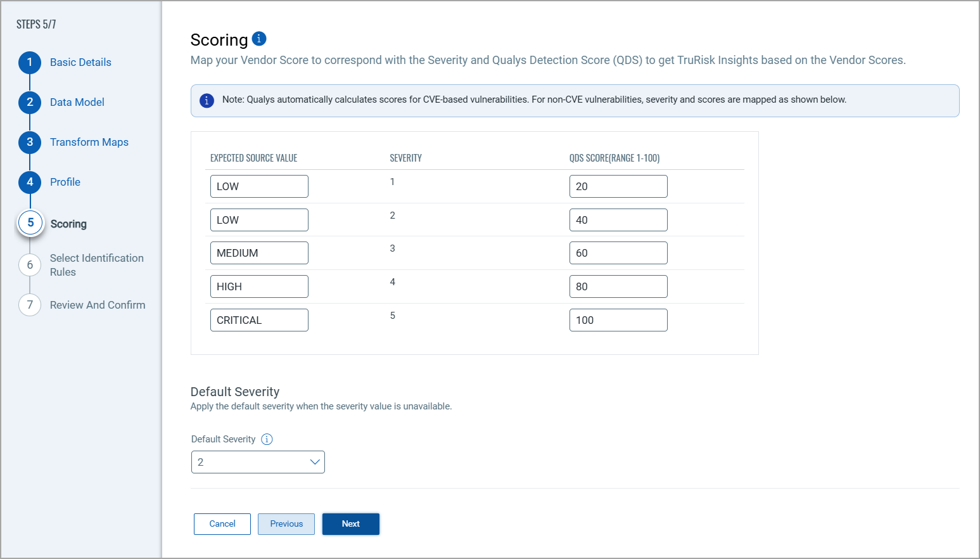Go to the Basic Details step
Screen dimensions: 980x559
coord(80,62)
